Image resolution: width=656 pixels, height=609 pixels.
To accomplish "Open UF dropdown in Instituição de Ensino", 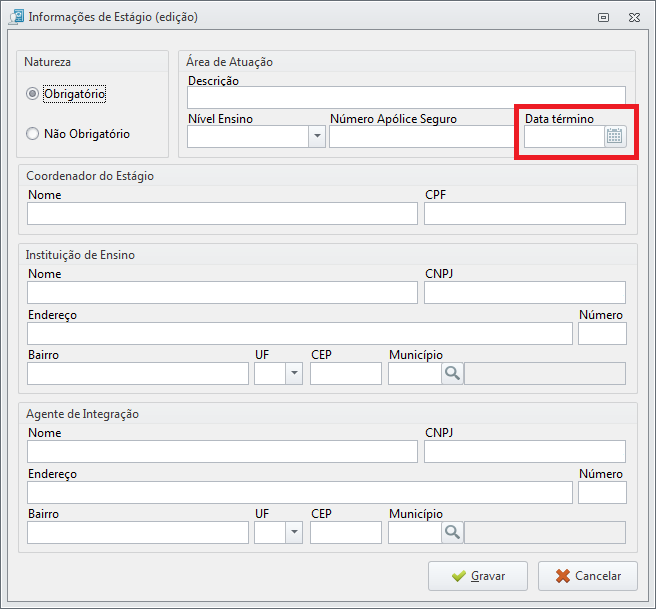I will pos(294,373).
